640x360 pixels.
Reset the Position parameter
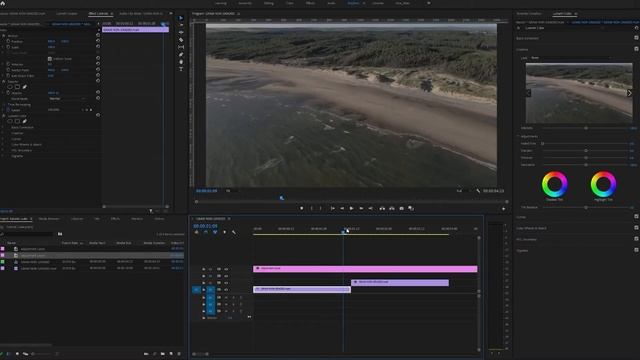(98, 41)
